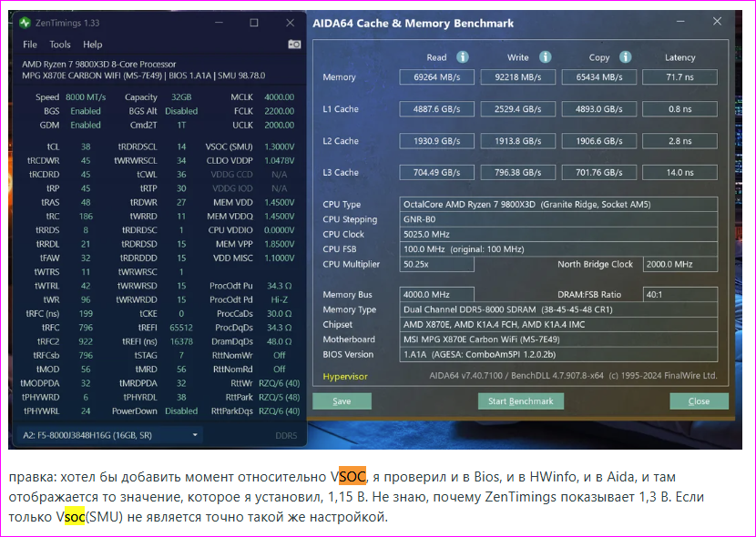
Task: Click the CPU Type field value
Action: click(558, 204)
